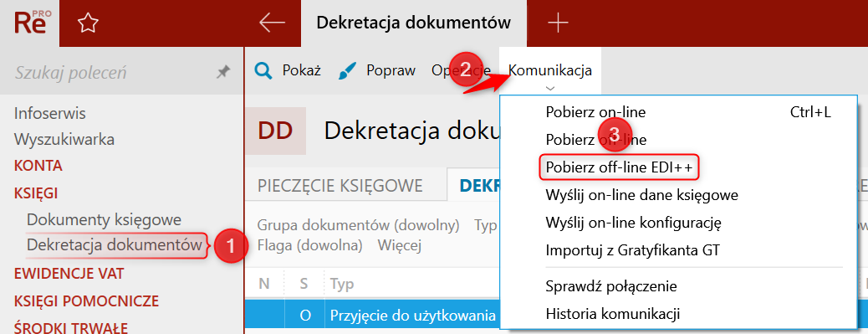Add a new tab with plus icon
This screenshot has width=868, height=334.
click(558, 23)
